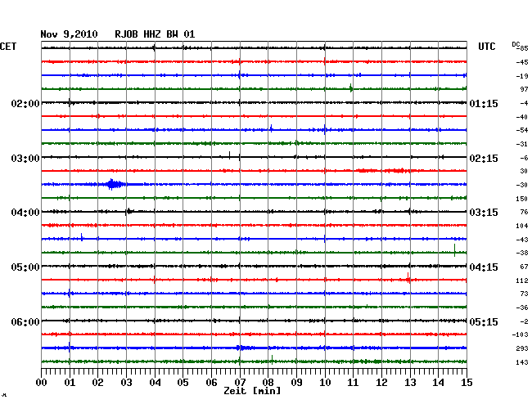Click the 'UTC' timezone label
532x404 pixels.
[x=487, y=47]
